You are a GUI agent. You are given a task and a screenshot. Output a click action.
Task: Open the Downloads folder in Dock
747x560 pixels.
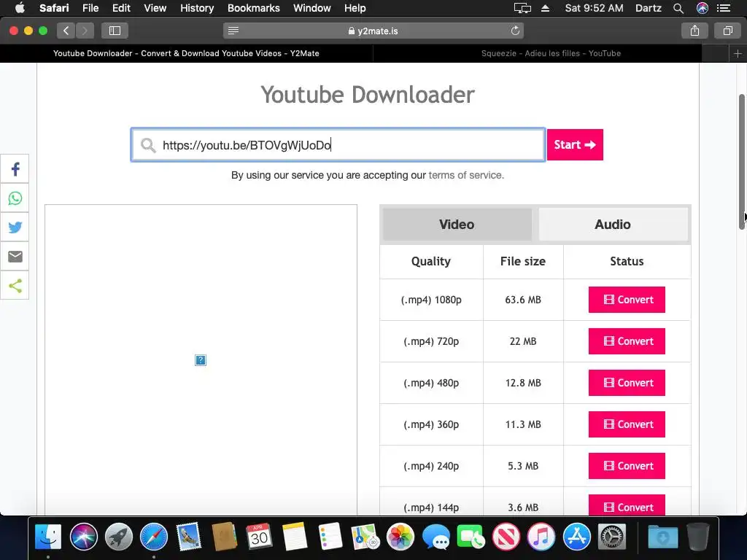[662, 537]
